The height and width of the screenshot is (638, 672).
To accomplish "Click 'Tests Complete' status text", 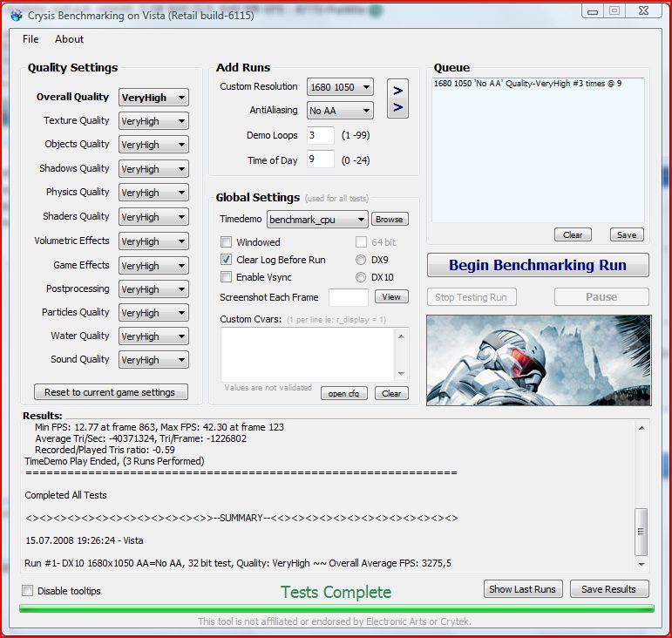I will [x=336, y=592].
